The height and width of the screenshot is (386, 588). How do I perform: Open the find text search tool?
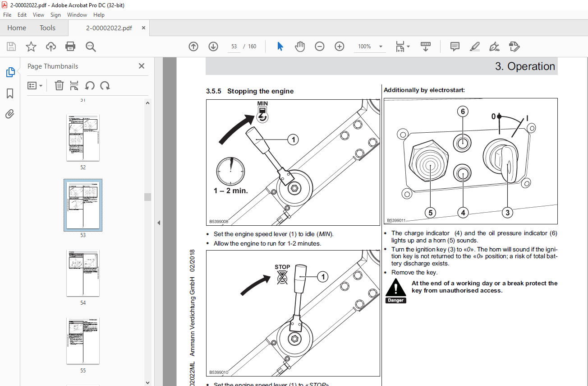click(x=91, y=47)
